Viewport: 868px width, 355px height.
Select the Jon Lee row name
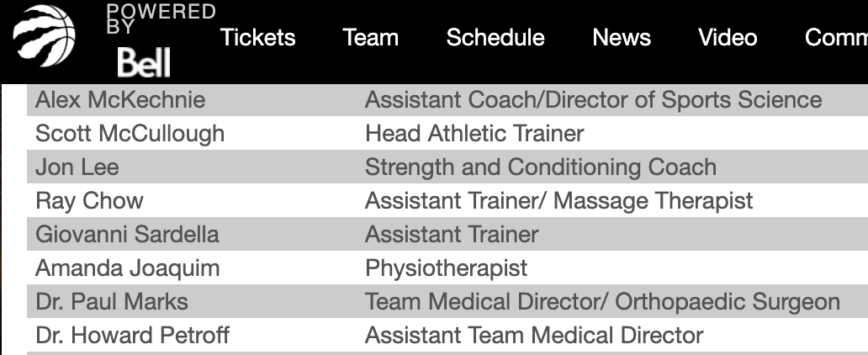click(x=77, y=167)
